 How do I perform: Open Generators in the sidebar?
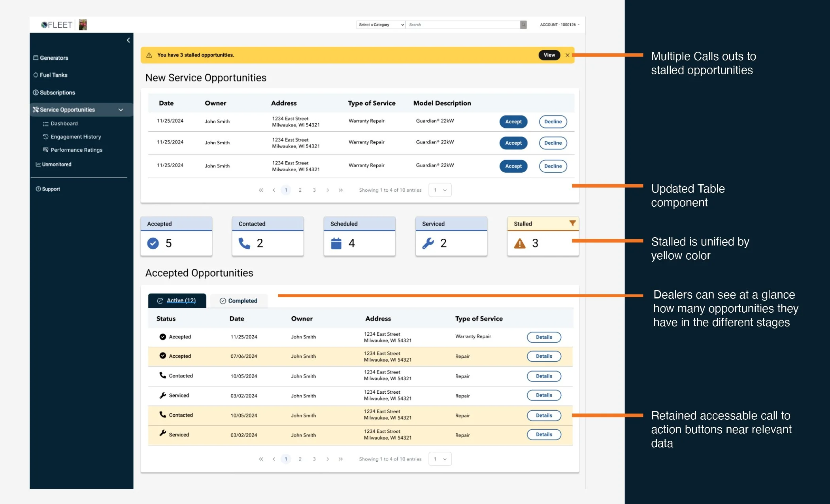tap(54, 58)
